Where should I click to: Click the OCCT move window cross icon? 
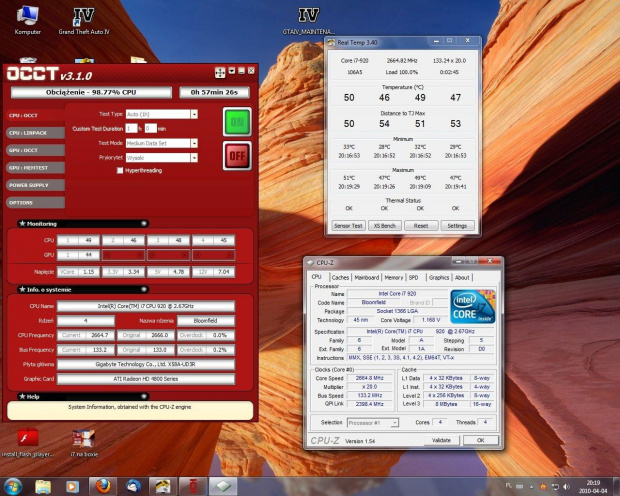click(x=220, y=72)
